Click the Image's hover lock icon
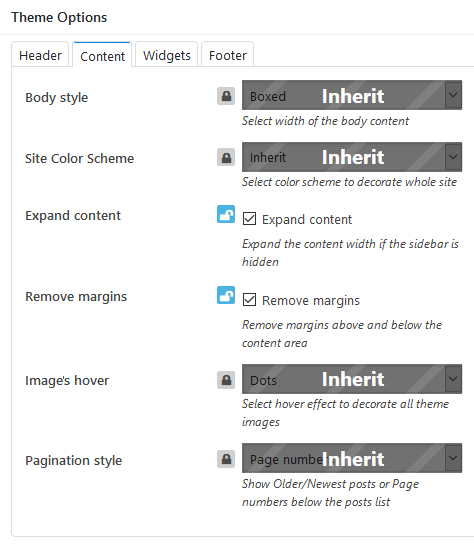This screenshot has height=548, width=474. pos(226,380)
